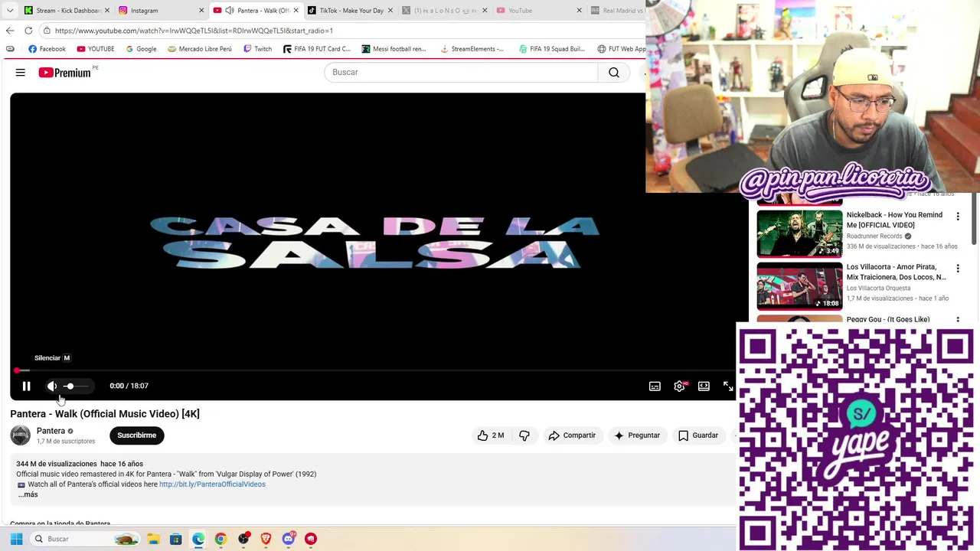This screenshot has width=980, height=551.
Task: Open options menu for Nickelback video
Action: [958, 217]
